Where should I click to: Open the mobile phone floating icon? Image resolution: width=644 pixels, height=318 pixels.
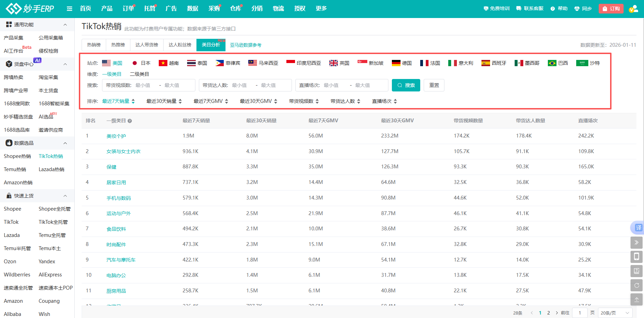(x=636, y=257)
